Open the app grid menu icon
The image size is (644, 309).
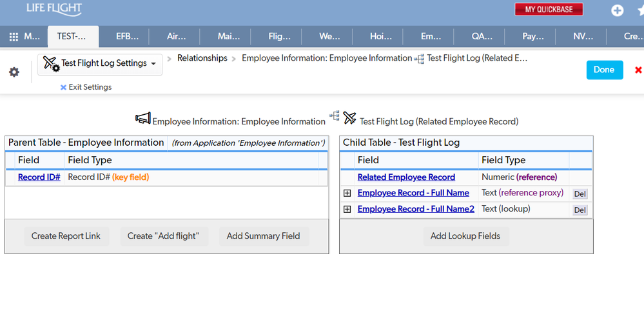click(x=14, y=37)
